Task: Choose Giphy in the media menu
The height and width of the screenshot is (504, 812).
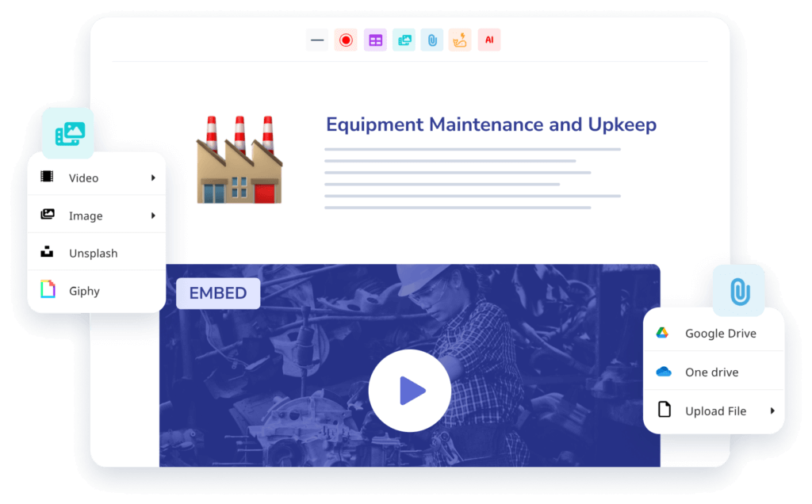Action: (84, 291)
